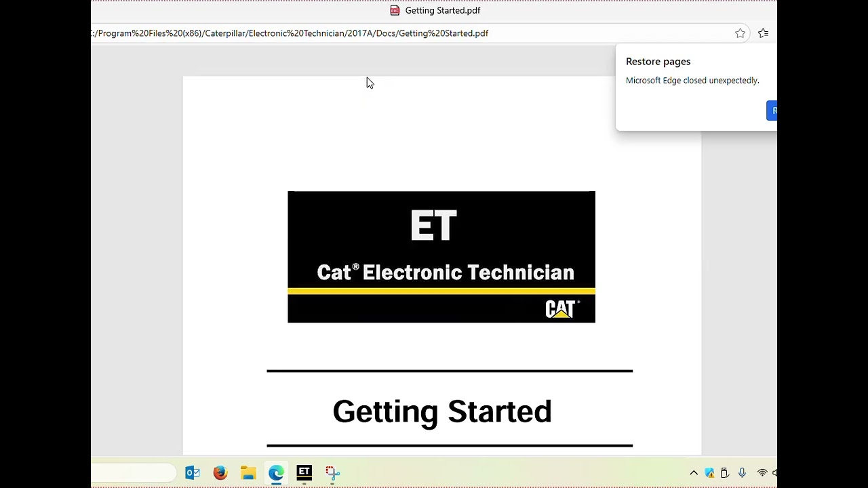Open Outlook from the taskbar
This screenshot has height=488, width=868.
pos(193,473)
